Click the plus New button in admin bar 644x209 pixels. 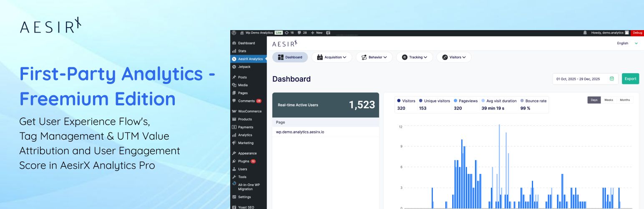tap(317, 33)
